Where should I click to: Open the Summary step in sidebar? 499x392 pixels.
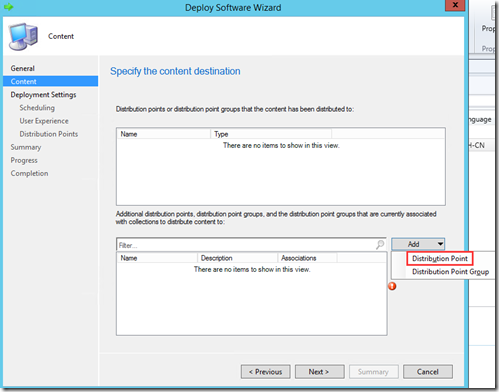pyautogui.click(x=26, y=147)
